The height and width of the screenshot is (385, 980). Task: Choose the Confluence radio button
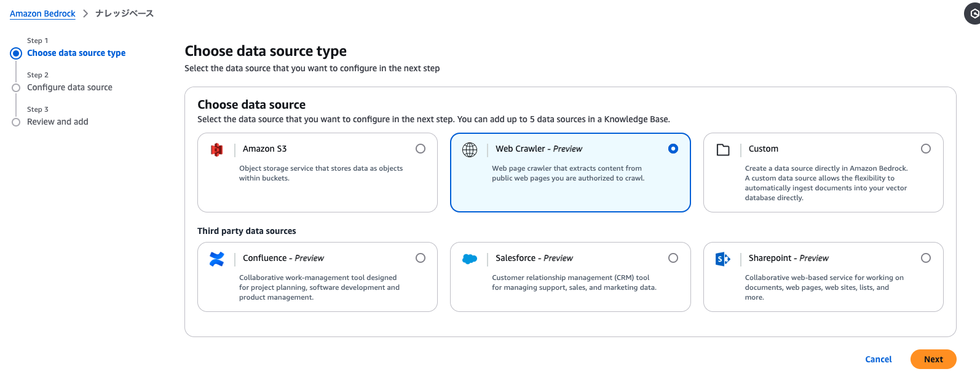(x=421, y=258)
